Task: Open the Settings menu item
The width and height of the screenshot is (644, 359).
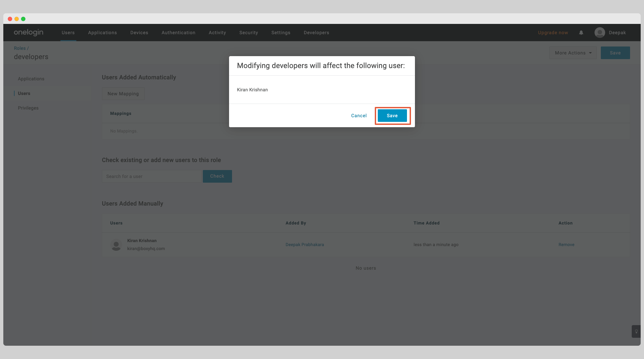Action: tap(281, 33)
